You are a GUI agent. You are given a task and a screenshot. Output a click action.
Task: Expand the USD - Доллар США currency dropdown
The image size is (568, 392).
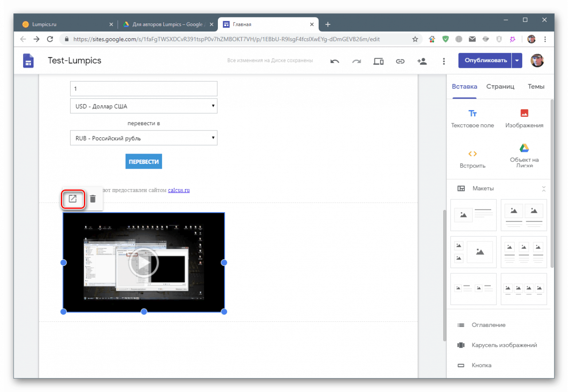tap(144, 106)
